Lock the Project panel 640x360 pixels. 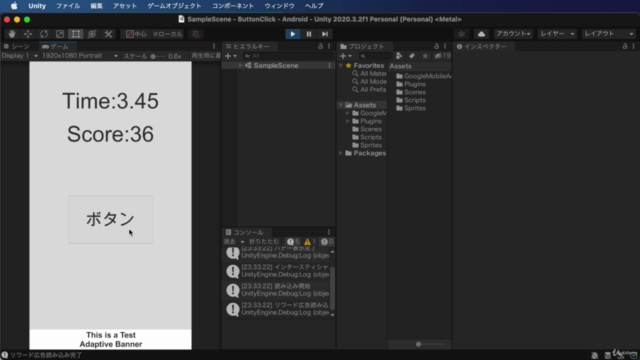point(436,47)
